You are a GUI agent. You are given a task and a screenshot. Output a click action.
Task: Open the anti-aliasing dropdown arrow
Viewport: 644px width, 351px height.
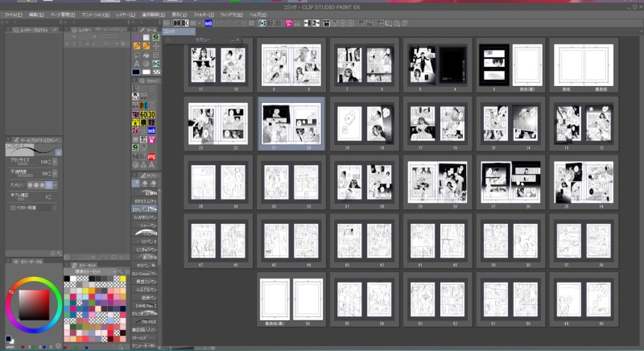coord(55,185)
